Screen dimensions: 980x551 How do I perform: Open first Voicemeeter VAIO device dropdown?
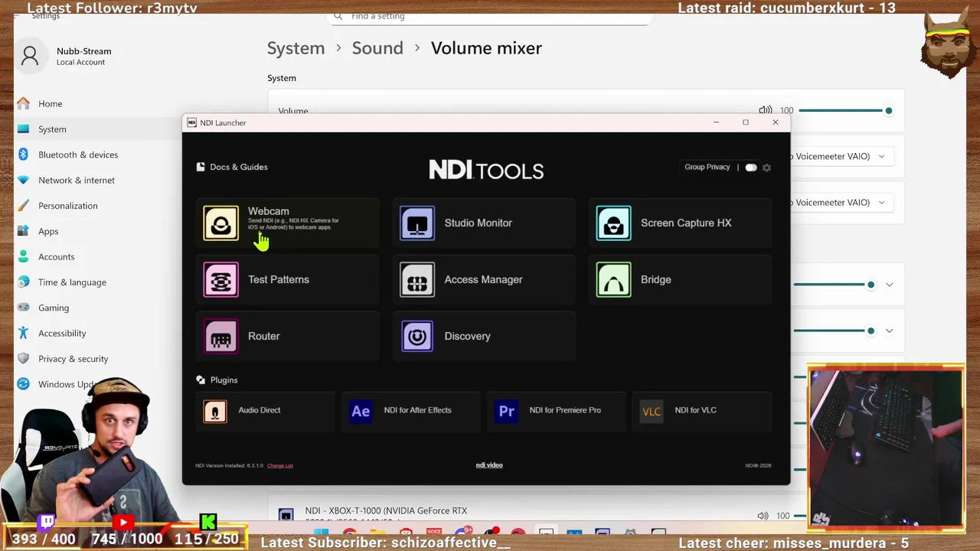(841, 156)
